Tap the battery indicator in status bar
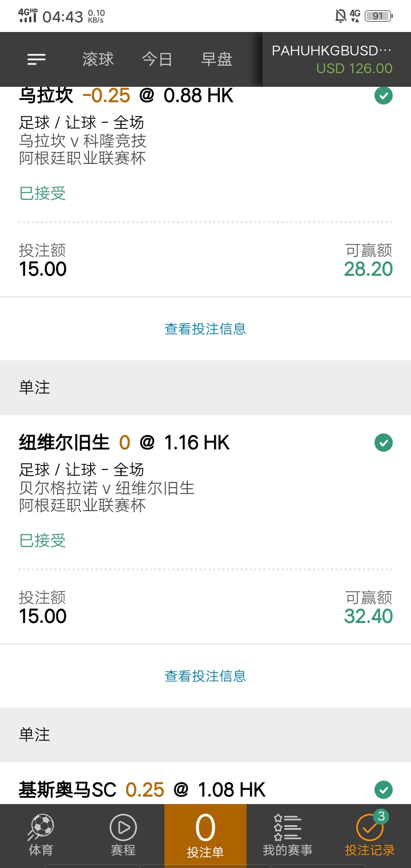 click(x=378, y=16)
